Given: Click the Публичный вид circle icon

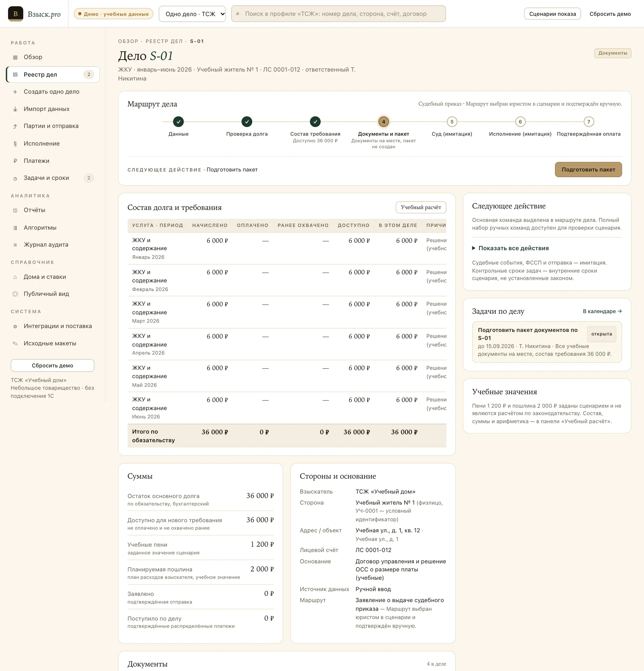Looking at the screenshot, I should point(15,294).
